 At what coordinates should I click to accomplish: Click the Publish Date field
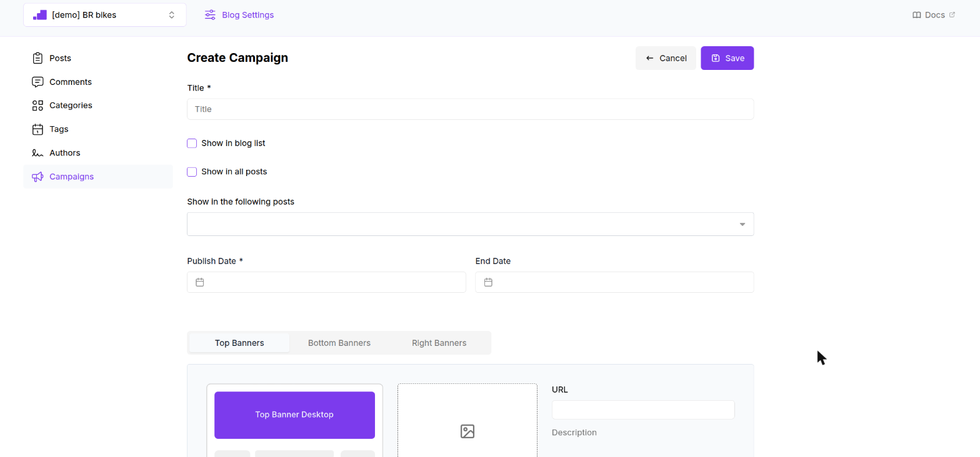326,282
